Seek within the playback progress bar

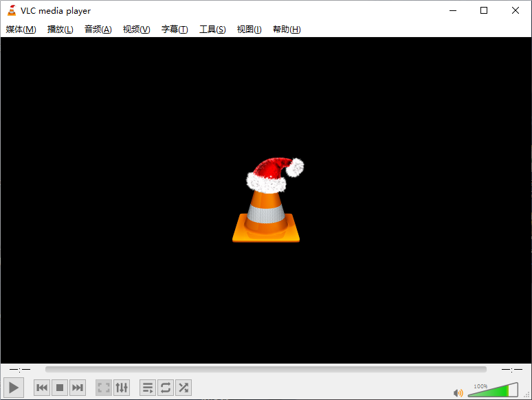(x=266, y=369)
